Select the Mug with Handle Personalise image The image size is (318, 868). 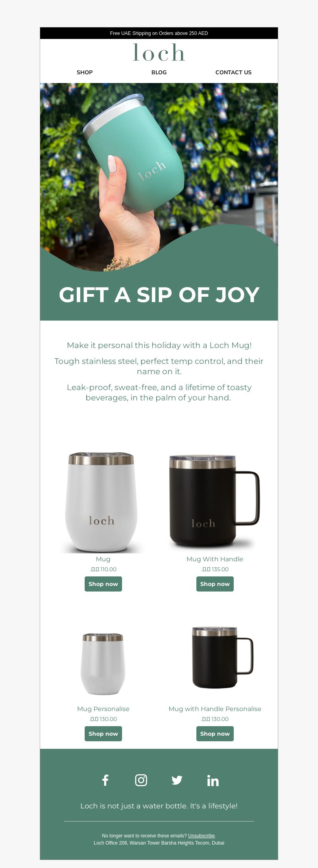tap(223, 658)
